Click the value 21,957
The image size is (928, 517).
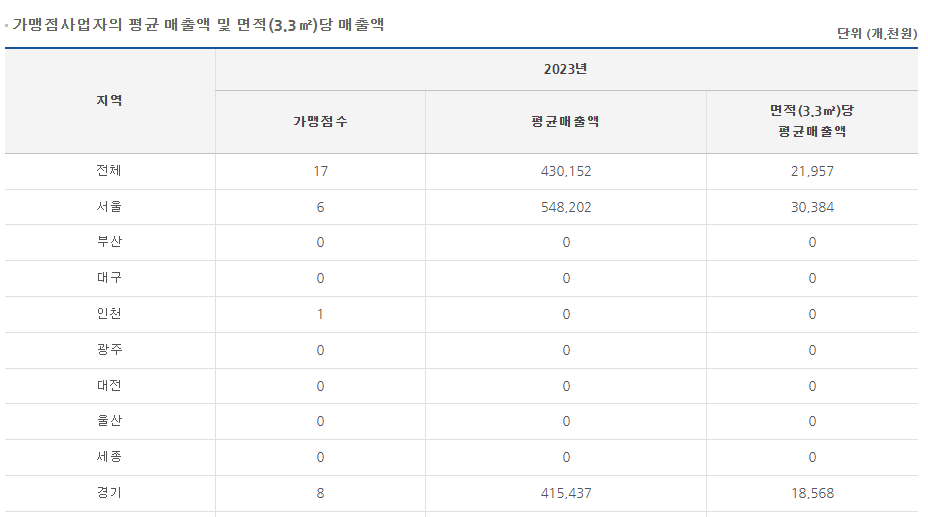pos(812,172)
